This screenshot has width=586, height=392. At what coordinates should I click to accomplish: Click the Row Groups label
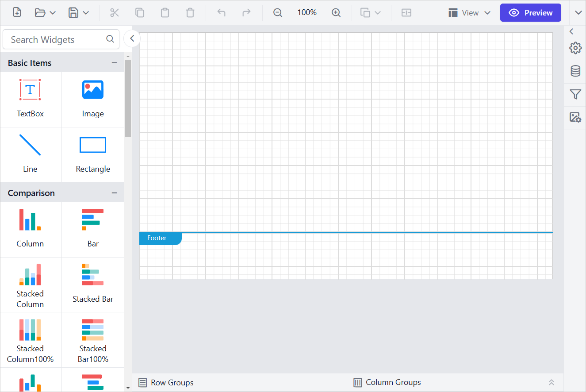[172, 383]
